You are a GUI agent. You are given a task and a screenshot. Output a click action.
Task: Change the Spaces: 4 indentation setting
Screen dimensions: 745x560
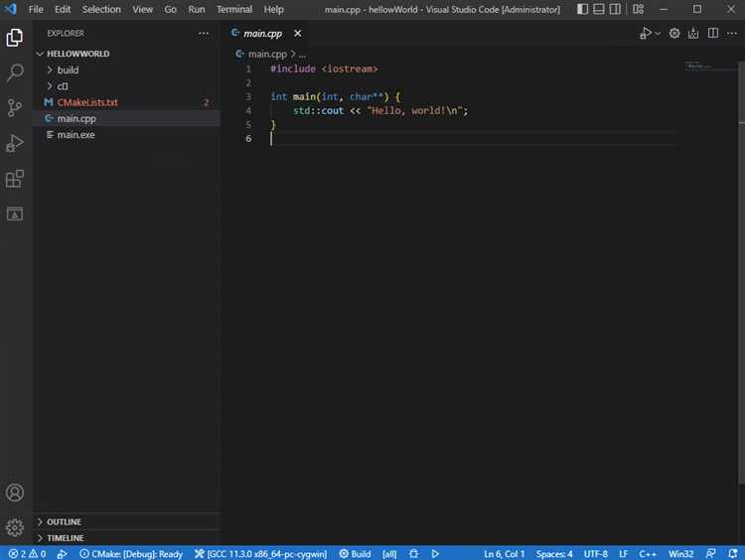(x=554, y=553)
